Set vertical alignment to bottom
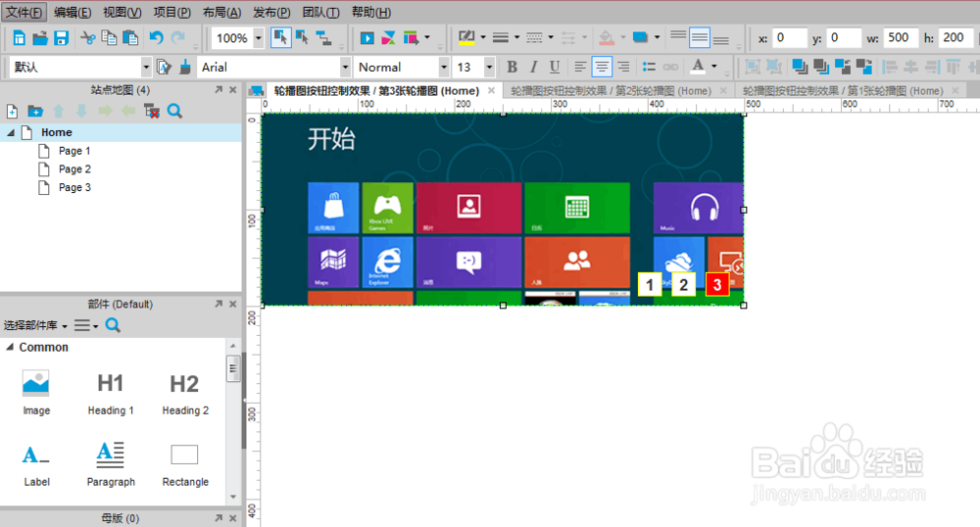The height and width of the screenshot is (527, 980). [x=720, y=40]
